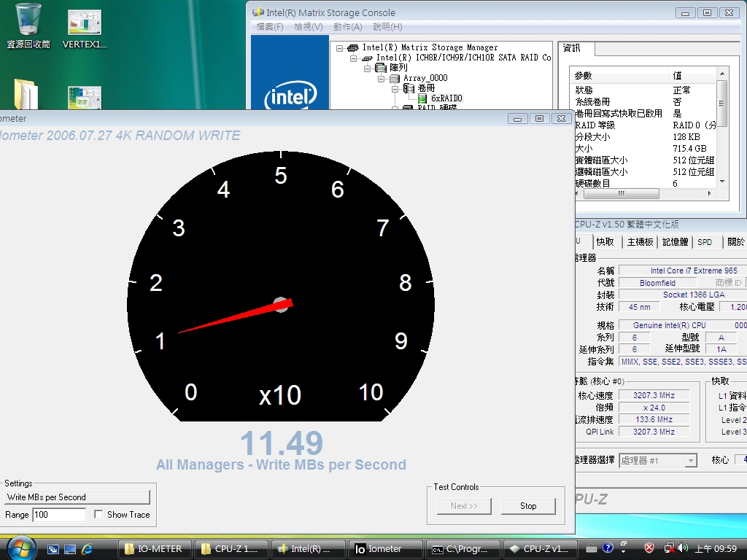Click the 值 column header
Viewport: 747px width, 560px height.
692,75
